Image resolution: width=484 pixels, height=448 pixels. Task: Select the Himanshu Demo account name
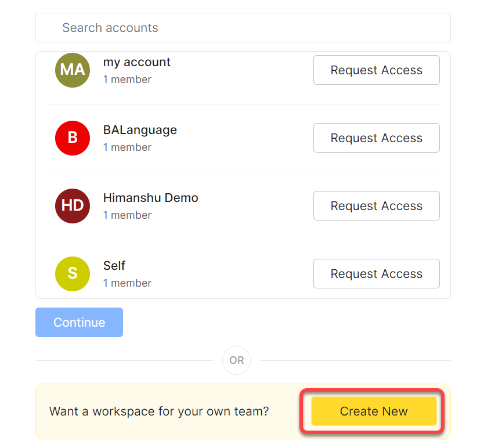tap(150, 198)
